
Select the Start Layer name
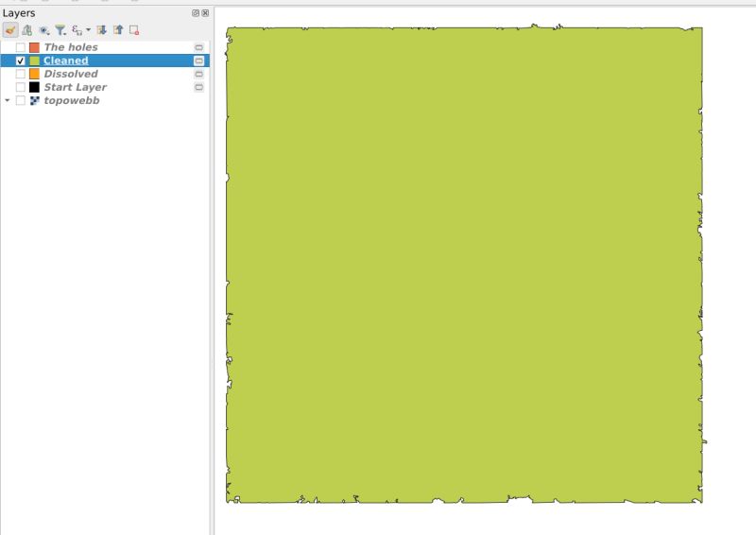pyautogui.click(x=76, y=87)
